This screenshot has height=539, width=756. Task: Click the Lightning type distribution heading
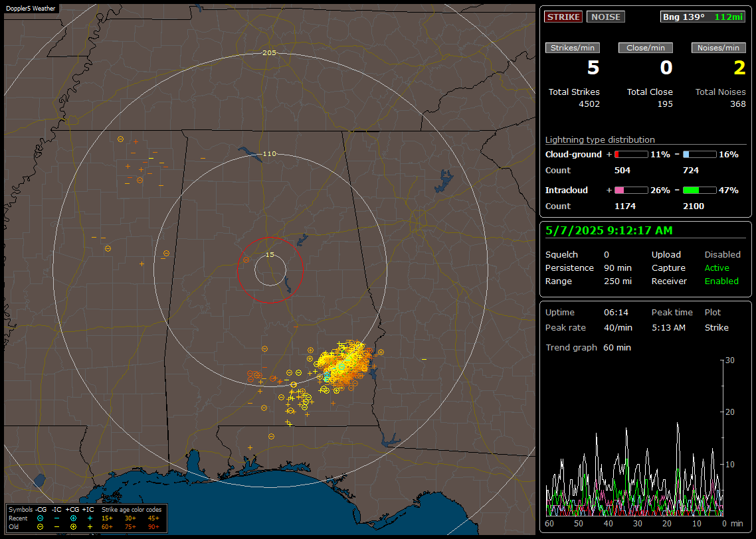tap(600, 139)
